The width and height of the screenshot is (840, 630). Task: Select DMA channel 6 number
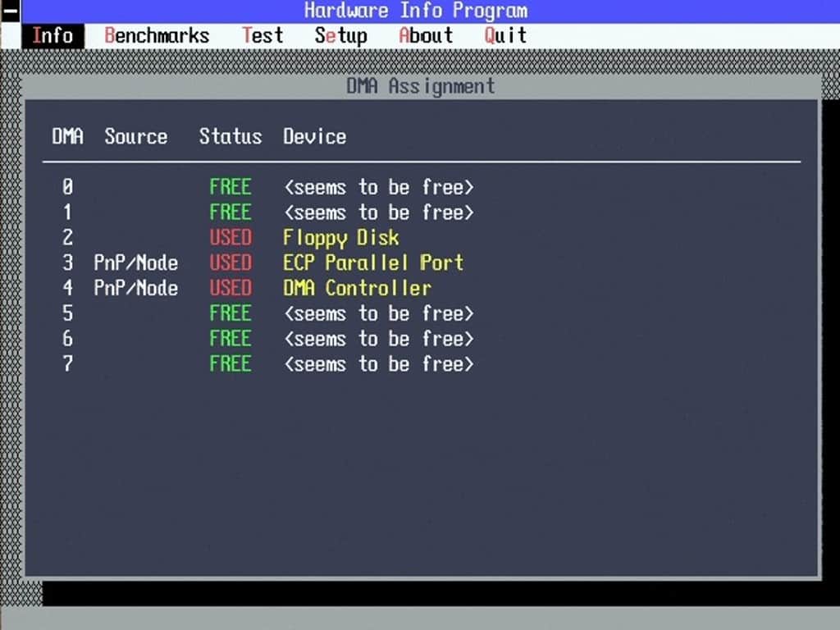pos(67,338)
